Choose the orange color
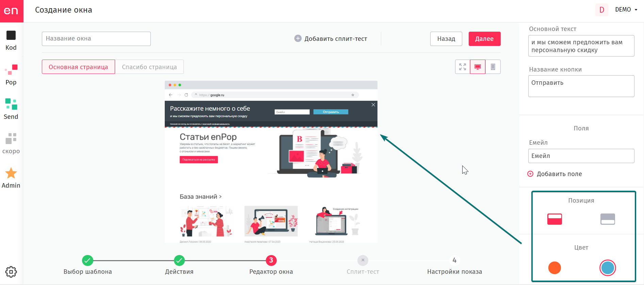The image size is (644, 285). (554, 268)
